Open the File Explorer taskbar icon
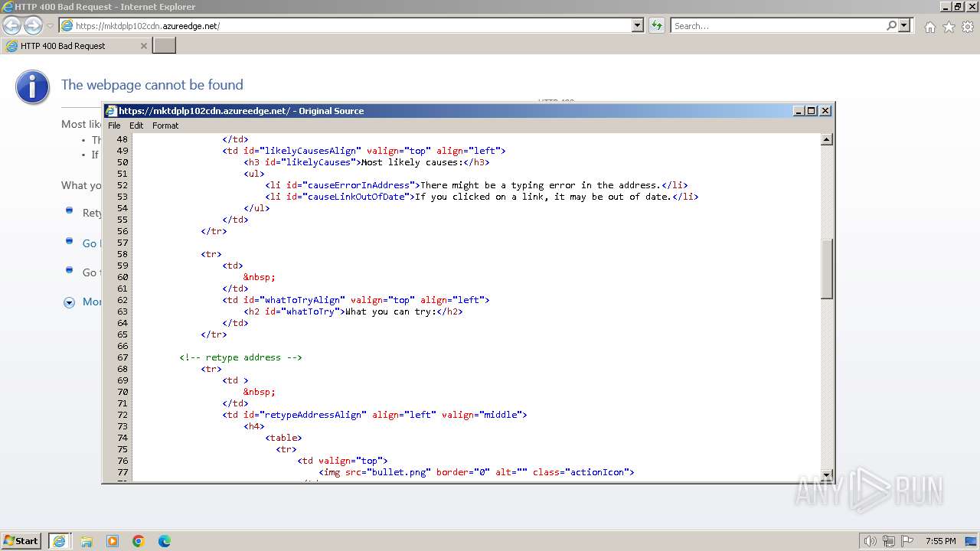Viewport: 980px width, 551px height. click(x=87, y=541)
